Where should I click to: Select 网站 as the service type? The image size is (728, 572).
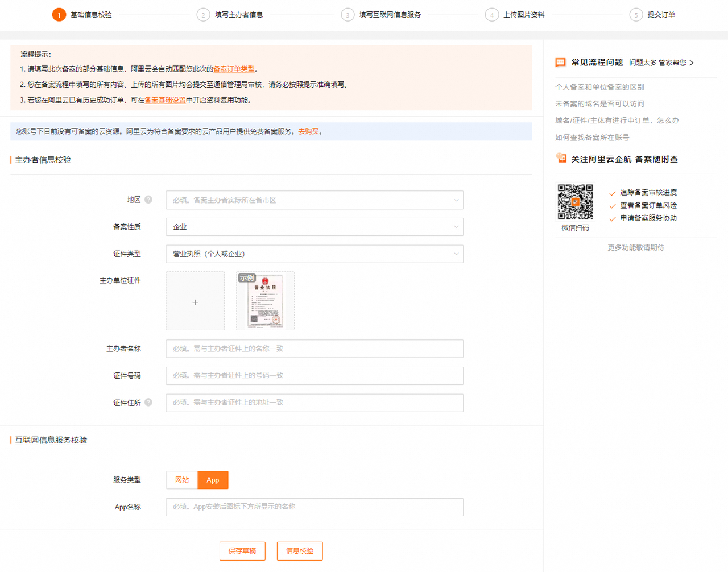tap(182, 480)
